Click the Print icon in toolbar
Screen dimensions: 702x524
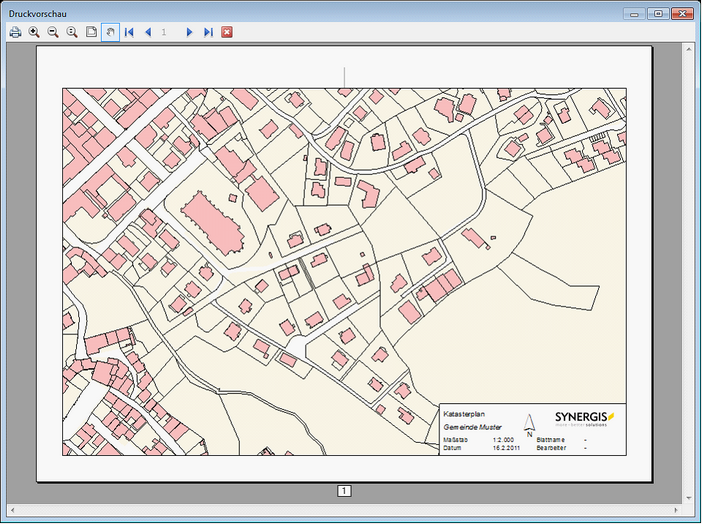15,32
